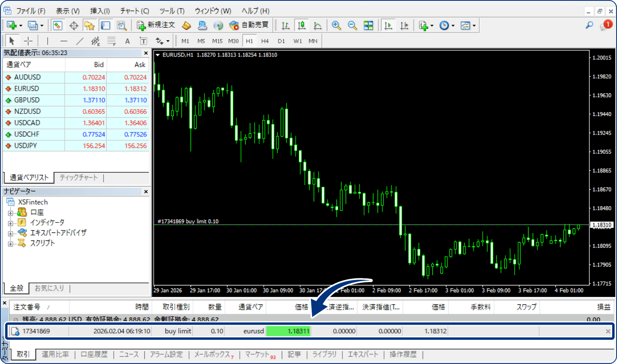The image size is (617, 364).
Task: Select the crosshair cursor tool
Action: click(28, 41)
